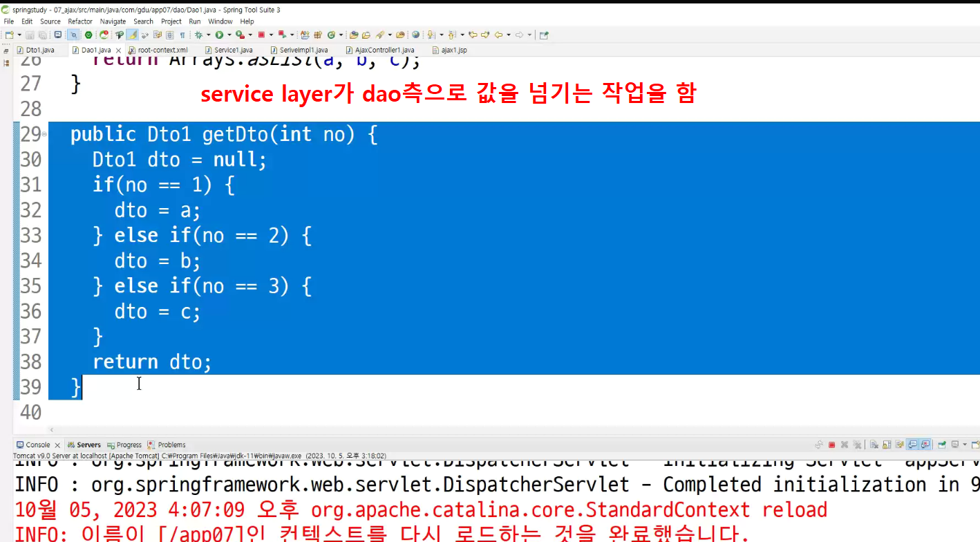Open the Forward history dropdown arrow
The image size is (980, 542).
(529, 35)
